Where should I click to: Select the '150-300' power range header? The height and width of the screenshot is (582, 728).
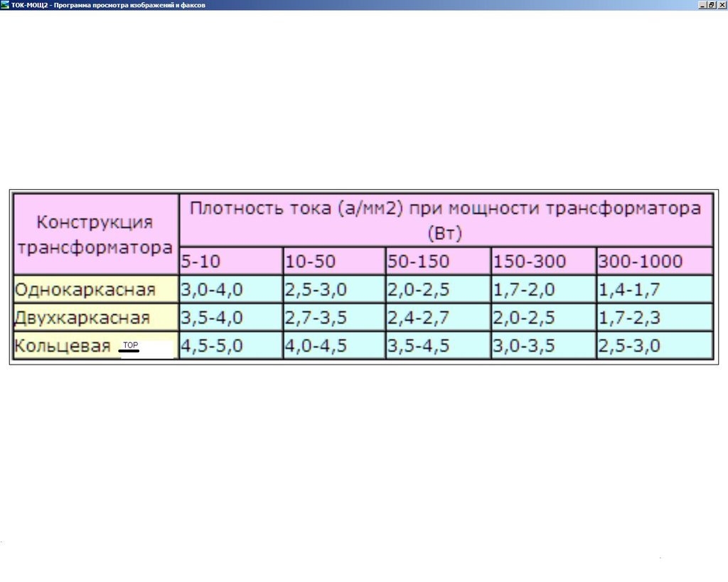pos(543,262)
